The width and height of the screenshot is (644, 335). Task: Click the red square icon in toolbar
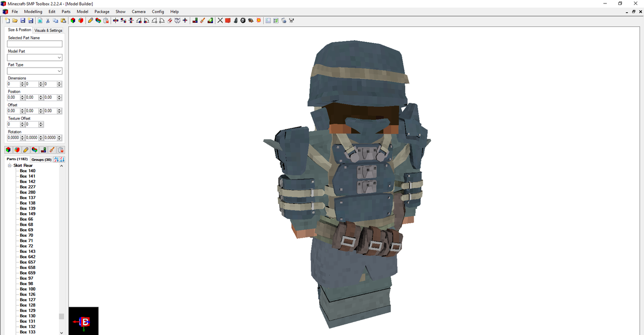227,21
